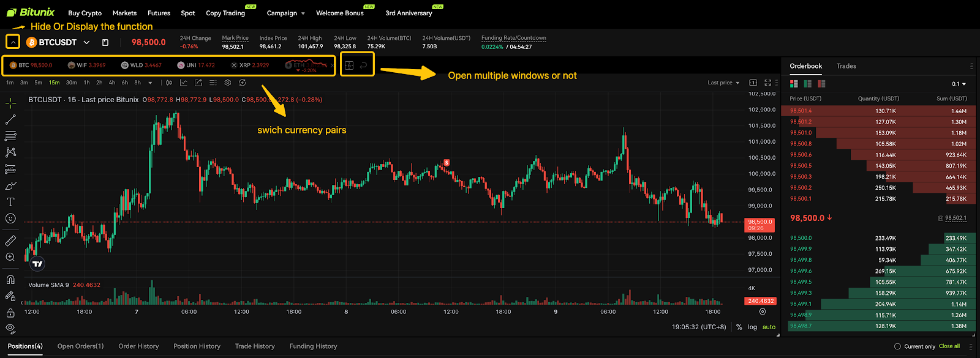Open the Positions(4) tab
The width and height of the screenshot is (980, 358).
(25, 346)
